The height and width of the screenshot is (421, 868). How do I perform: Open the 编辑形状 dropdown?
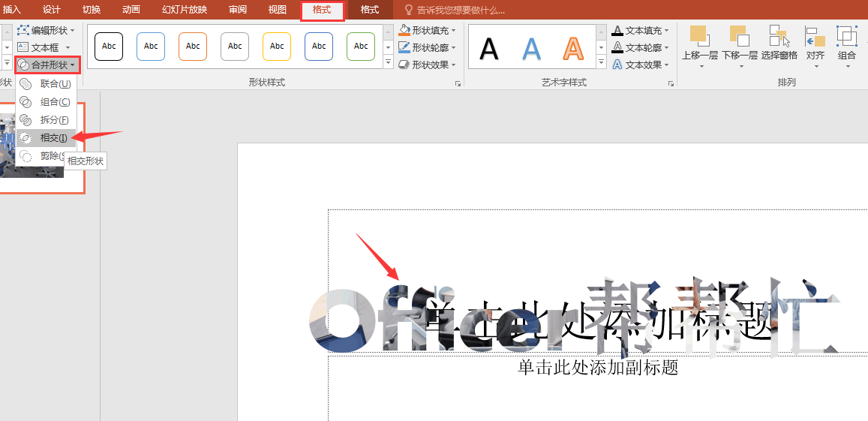[x=46, y=31]
